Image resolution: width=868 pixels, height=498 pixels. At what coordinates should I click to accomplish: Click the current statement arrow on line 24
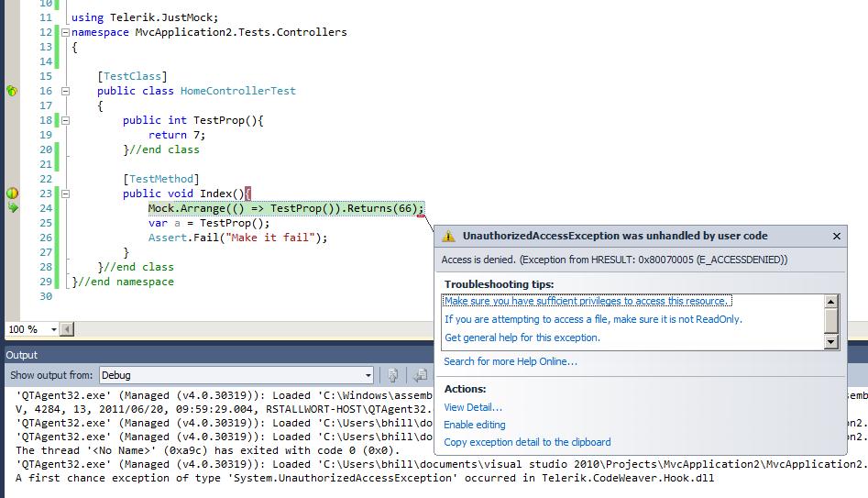click(x=12, y=208)
